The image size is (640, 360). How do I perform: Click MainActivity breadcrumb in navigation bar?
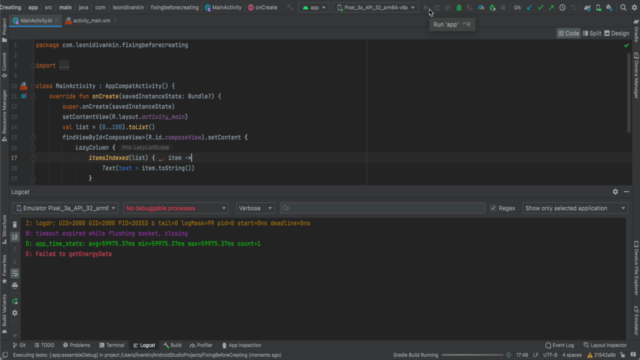(223, 8)
